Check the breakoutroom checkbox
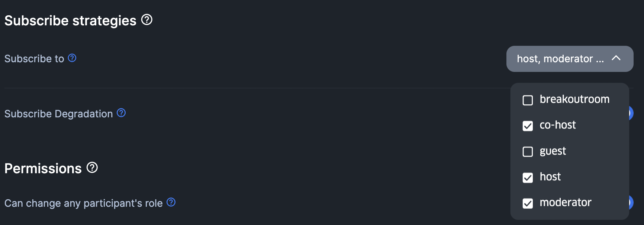Image resolution: width=644 pixels, height=225 pixels. pyautogui.click(x=528, y=100)
